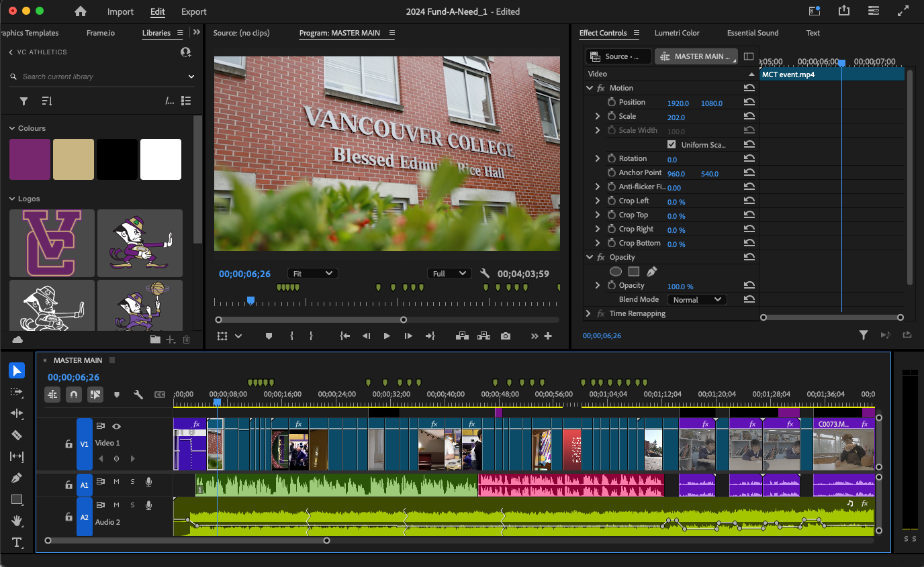Go back to VC ATHLETICS library list
The image size is (924, 567).
(x=11, y=52)
